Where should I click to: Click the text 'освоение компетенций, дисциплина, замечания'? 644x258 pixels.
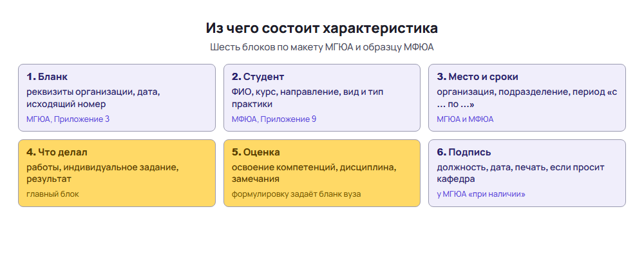[314, 174]
